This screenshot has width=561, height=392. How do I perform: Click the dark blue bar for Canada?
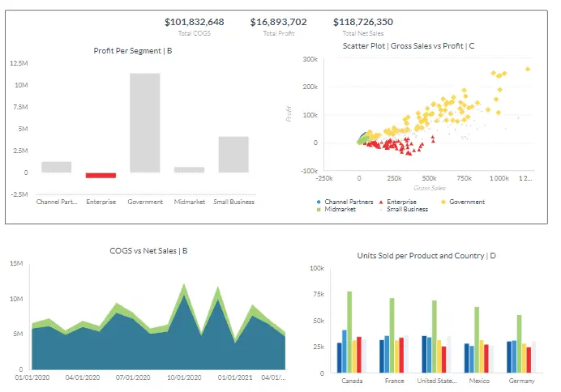[340, 358]
